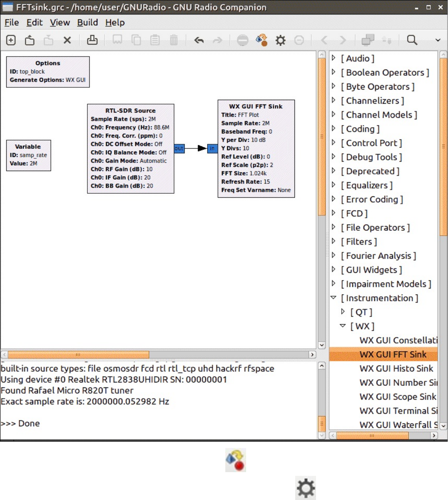Select WX GUI Waterfall Sink in block tree
The image size is (448, 500).
point(398,425)
